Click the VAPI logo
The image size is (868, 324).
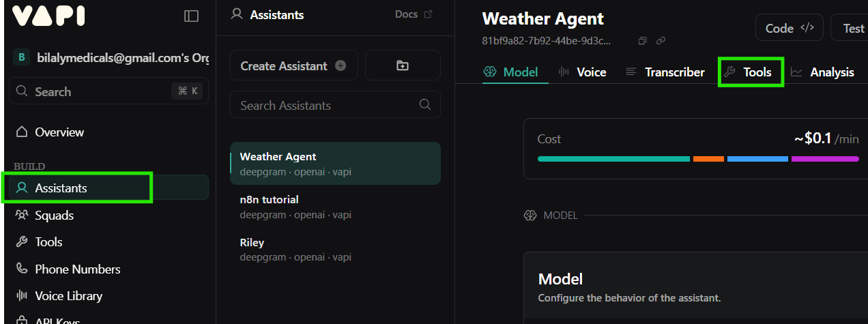click(48, 16)
